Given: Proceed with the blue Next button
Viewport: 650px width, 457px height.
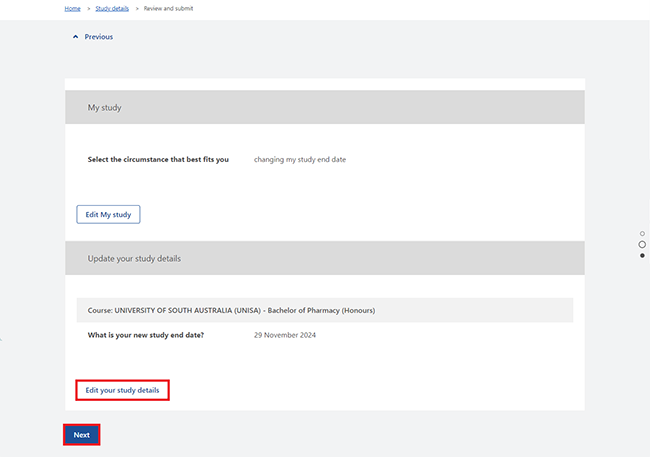Looking at the screenshot, I should coord(82,435).
